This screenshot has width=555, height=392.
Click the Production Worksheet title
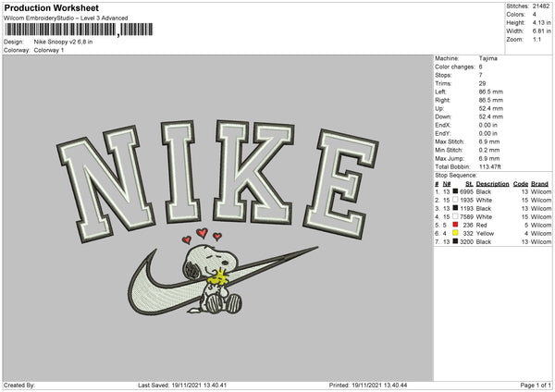coord(51,7)
